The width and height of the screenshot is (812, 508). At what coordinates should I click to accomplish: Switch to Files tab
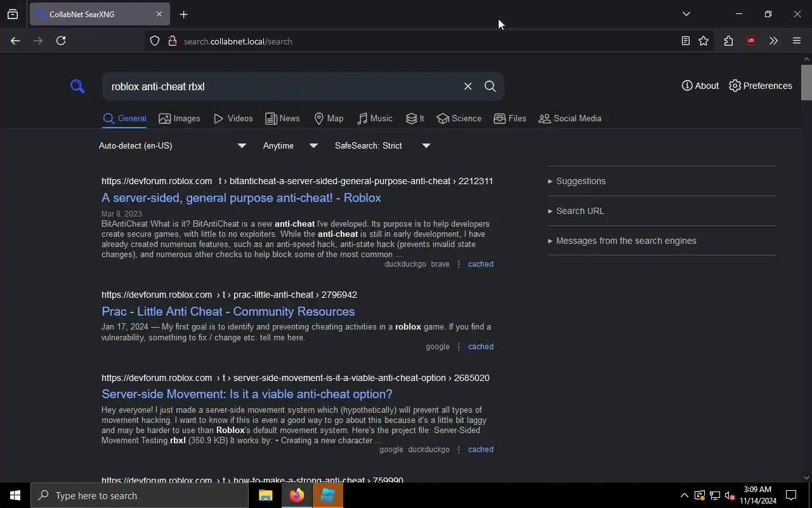click(510, 118)
